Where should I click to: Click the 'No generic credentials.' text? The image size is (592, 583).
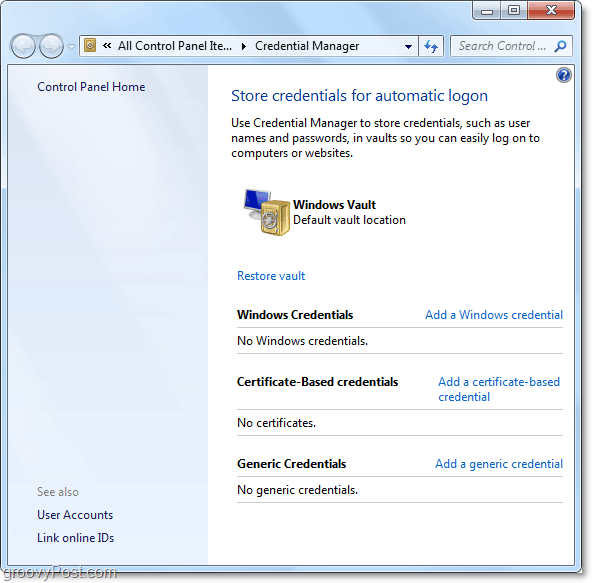click(297, 490)
